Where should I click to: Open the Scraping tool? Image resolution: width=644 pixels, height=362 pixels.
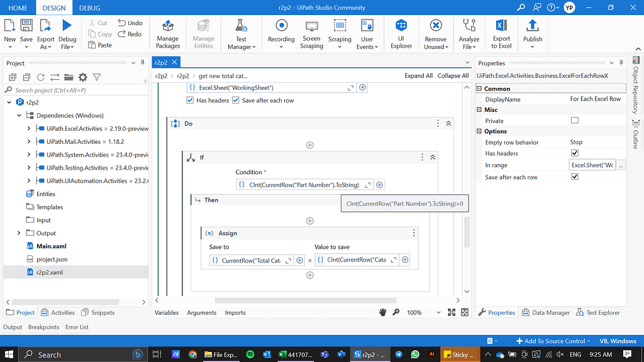[x=340, y=35]
